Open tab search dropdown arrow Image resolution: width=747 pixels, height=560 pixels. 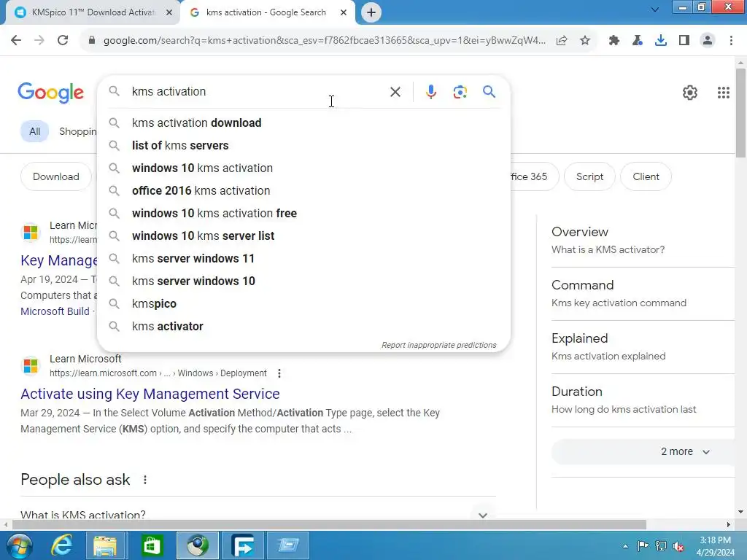tap(655, 9)
